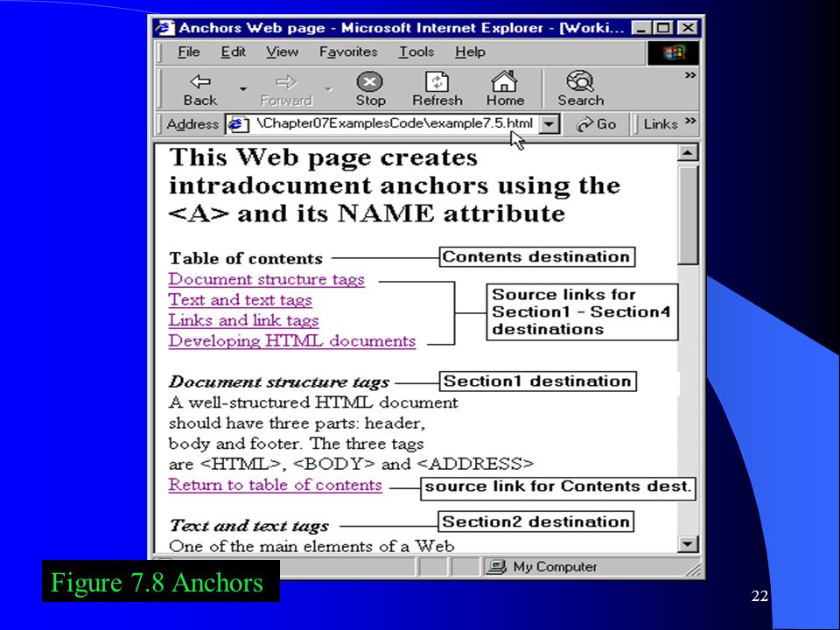The height and width of the screenshot is (630, 840).
Task: Click the 'Table of contents' heading text
Action: coord(246,259)
